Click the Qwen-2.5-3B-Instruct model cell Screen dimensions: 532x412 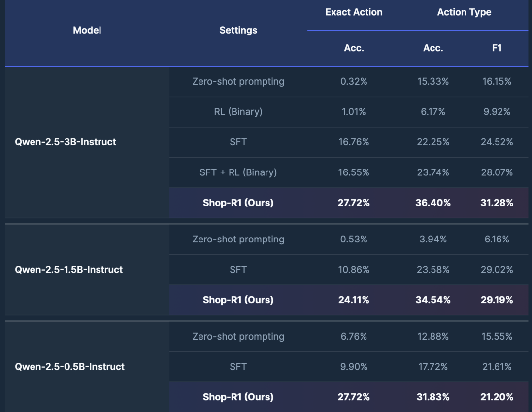66,142
